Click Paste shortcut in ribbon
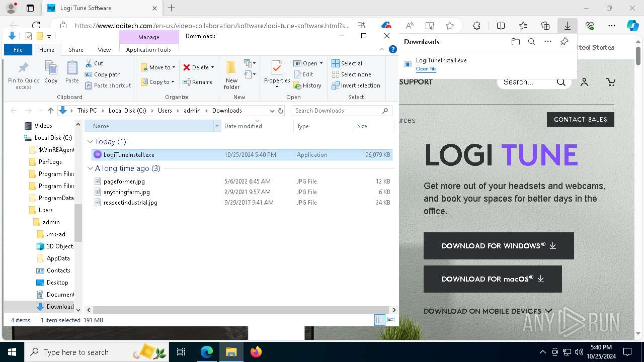This screenshot has width=644, height=362. 108,85
